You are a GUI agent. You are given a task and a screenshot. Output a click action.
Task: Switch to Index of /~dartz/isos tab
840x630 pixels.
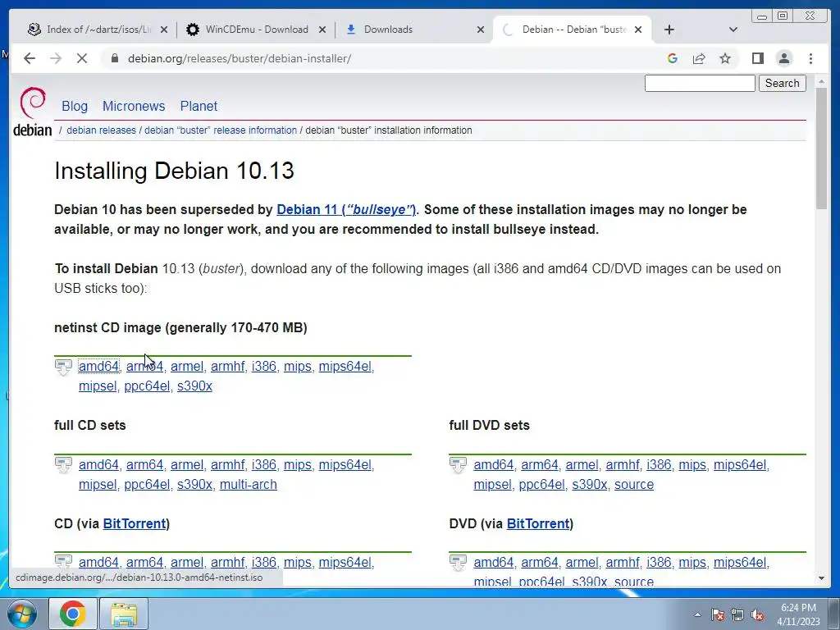(x=97, y=30)
